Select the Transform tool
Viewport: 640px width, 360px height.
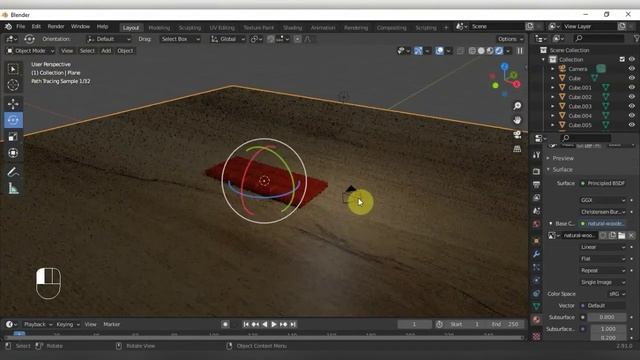coord(13,153)
